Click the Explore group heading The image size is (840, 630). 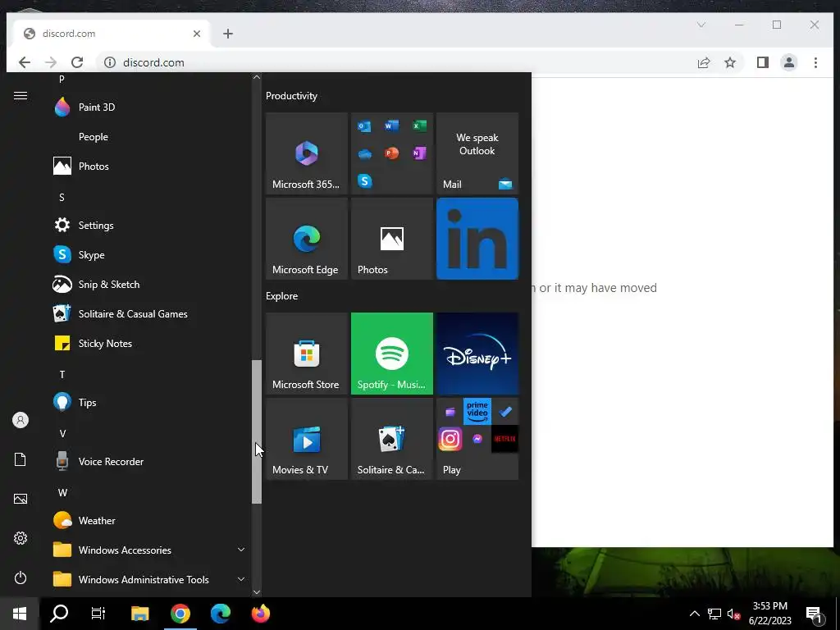tap(282, 295)
